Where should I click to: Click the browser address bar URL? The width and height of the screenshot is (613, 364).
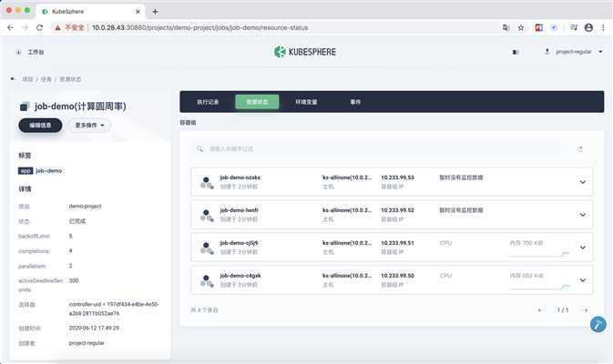tap(199, 27)
